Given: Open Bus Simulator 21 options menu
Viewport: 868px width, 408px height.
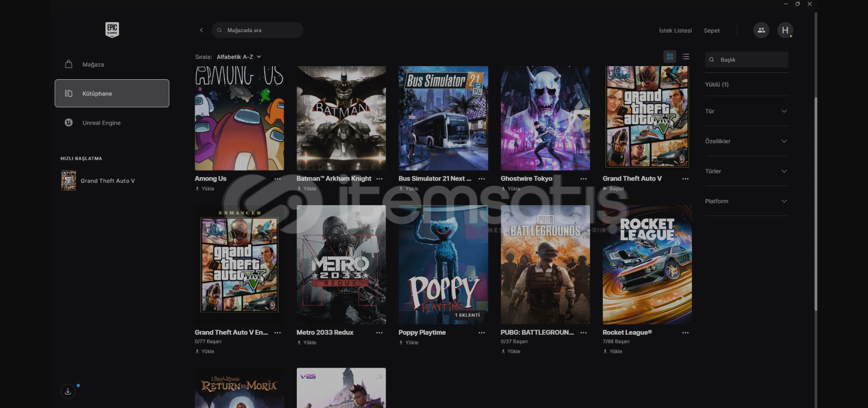Looking at the screenshot, I should click(x=482, y=179).
